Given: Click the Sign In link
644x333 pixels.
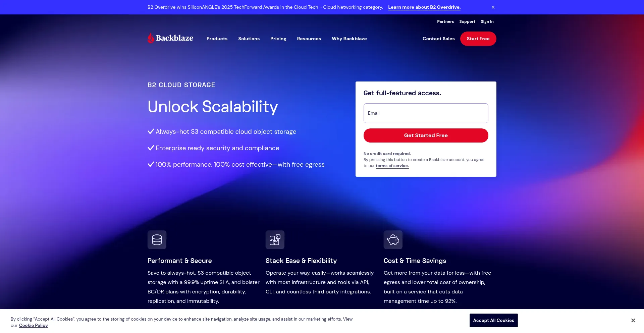Looking at the screenshot, I should tap(487, 22).
